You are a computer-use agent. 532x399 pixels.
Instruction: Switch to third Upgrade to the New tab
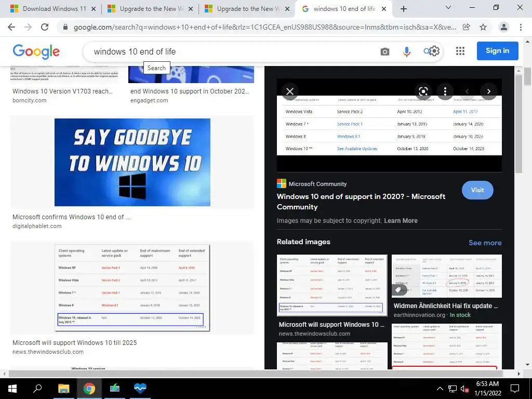point(247,9)
